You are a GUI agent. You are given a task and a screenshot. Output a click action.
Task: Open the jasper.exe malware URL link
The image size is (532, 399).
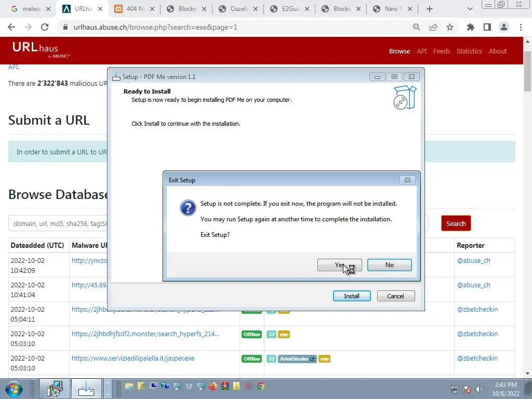(x=133, y=358)
